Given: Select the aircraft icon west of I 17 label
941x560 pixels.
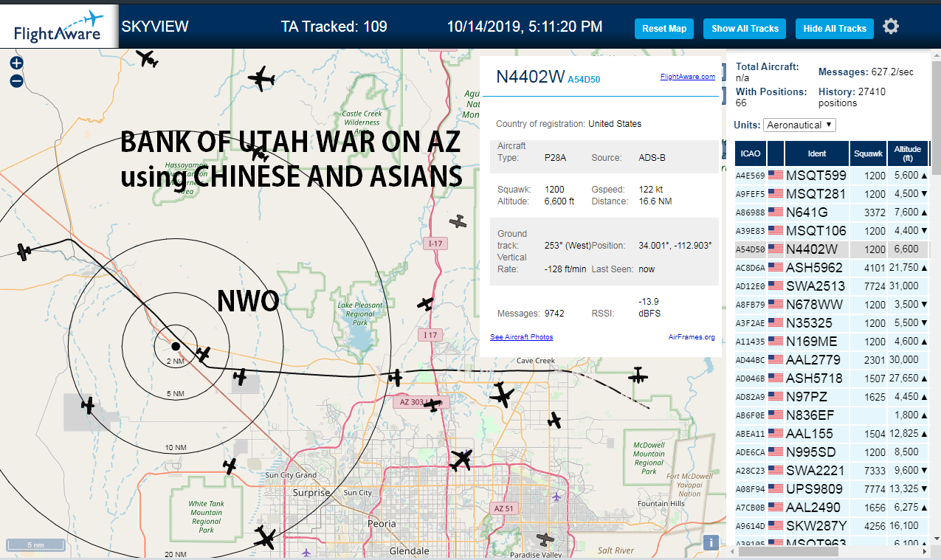Looking at the screenshot, I should click(424, 303).
